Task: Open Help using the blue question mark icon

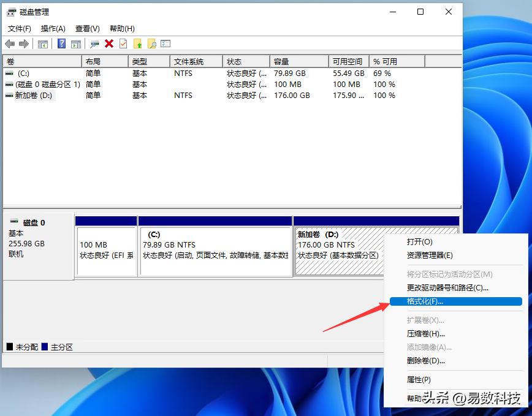Action: pyautogui.click(x=61, y=43)
